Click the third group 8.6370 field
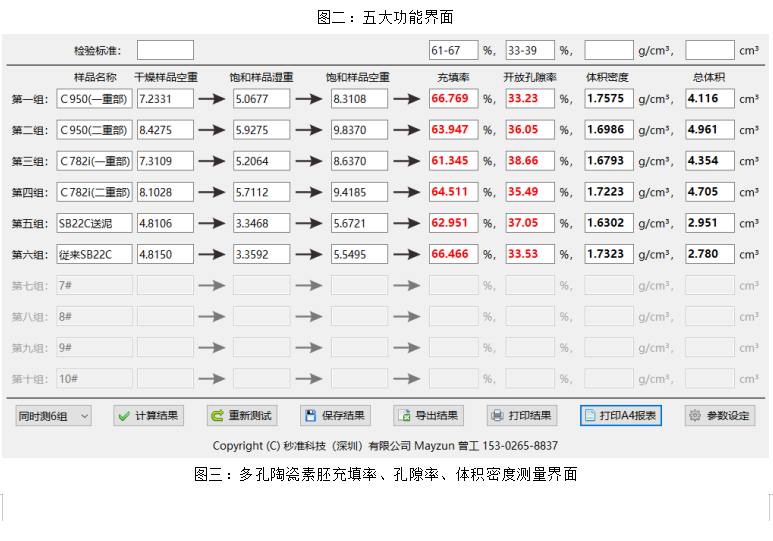The height and width of the screenshot is (541, 773). [x=358, y=161]
